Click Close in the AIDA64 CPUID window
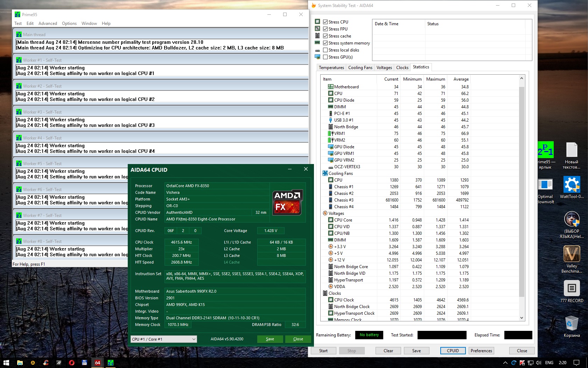 tap(298, 339)
